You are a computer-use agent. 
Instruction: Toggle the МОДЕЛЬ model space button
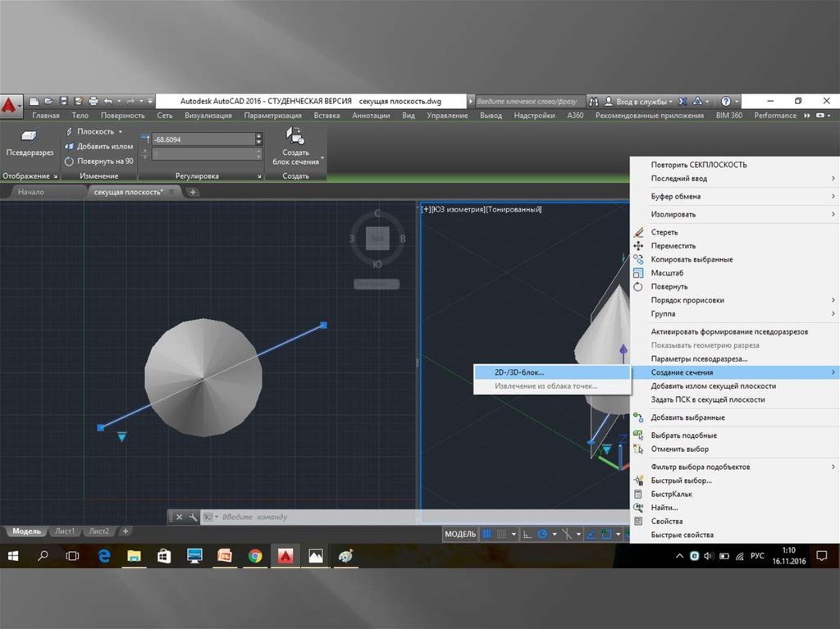tap(459, 534)
